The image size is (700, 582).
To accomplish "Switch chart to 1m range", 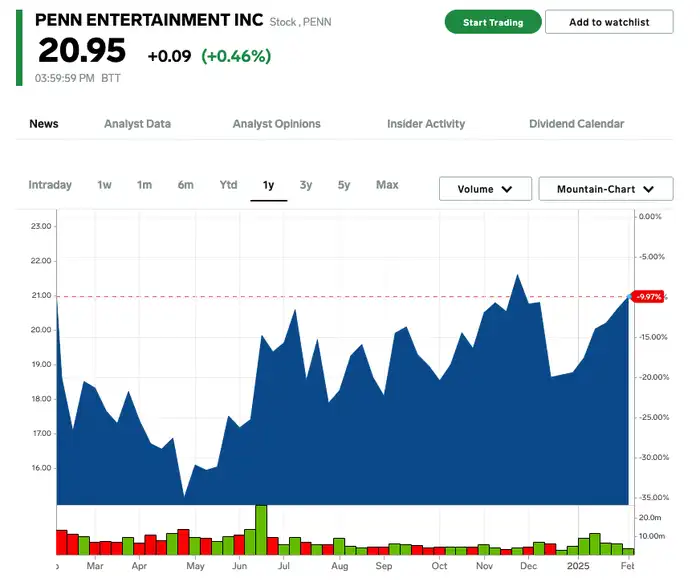I will pyautogui.click(x=144, y=185).
